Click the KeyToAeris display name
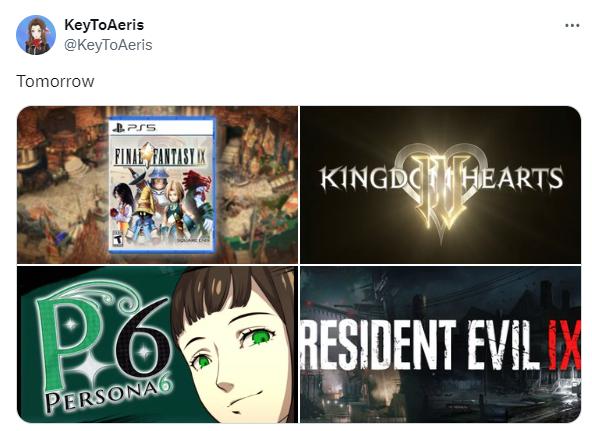This screenshot has height=431, width=592. pyautogui.click(x=104, y=25)
